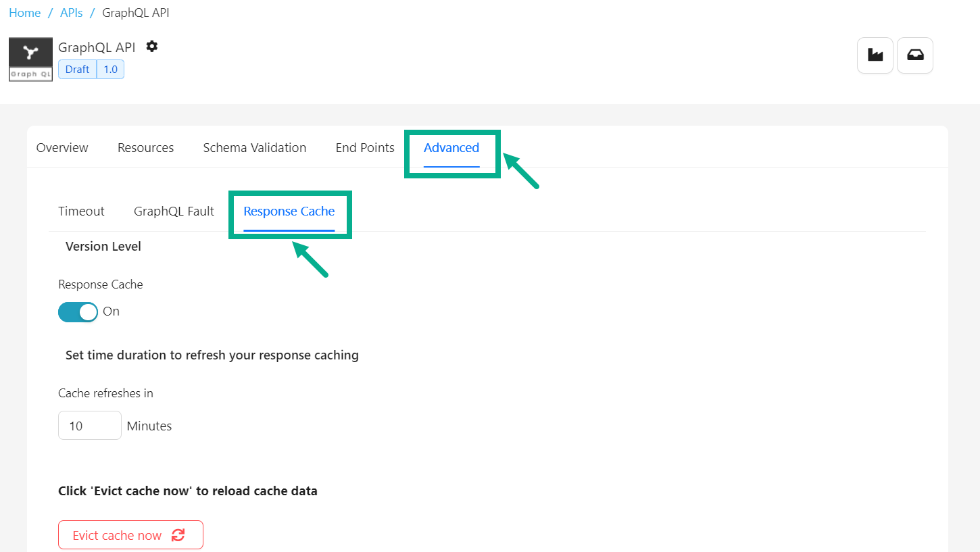
Task: Click the inbox tray icon button
Action: [x=915, y=55]
